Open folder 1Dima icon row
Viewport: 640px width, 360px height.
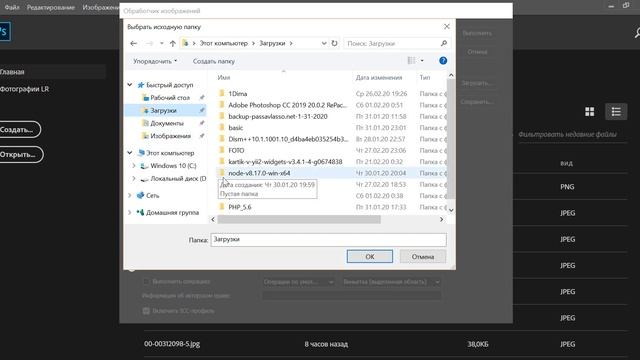pos(222,93)
